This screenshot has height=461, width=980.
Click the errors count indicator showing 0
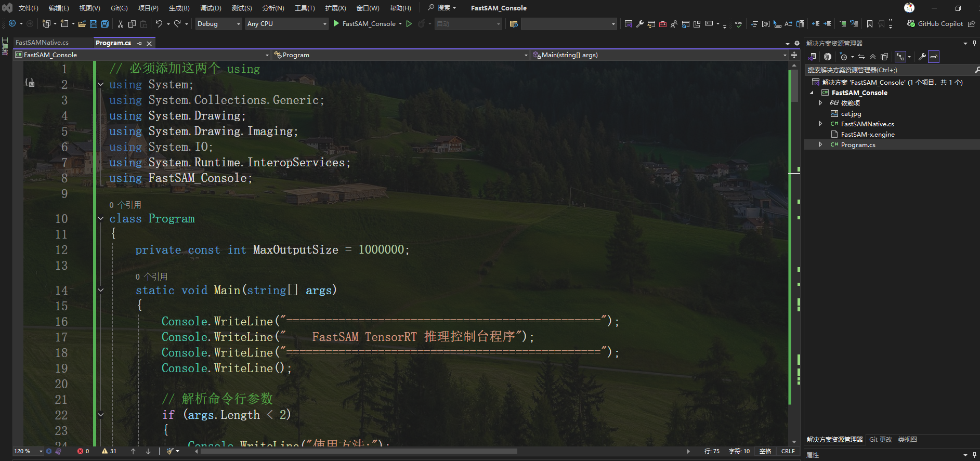[x=83, y=451]
